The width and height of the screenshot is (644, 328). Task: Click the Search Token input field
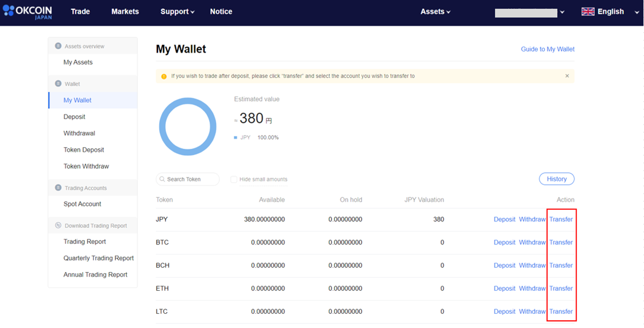click(x=188, y=179)
